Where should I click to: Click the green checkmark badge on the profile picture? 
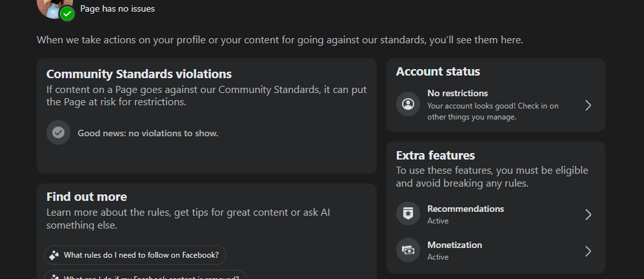coord(67,13)
